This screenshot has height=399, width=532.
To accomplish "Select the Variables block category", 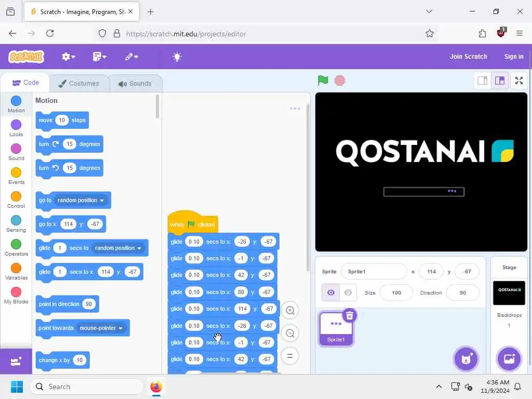I will pyautogui.click(x=16, y=271).
